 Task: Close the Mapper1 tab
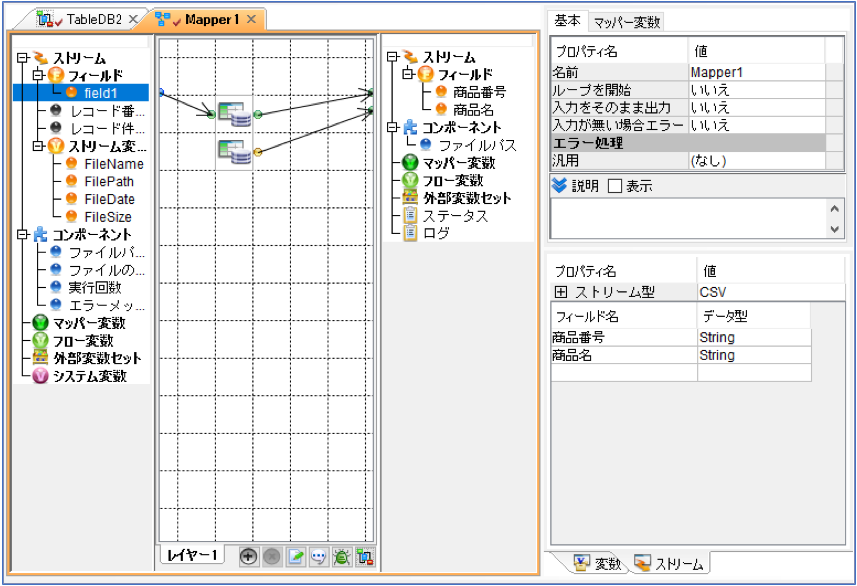point(251,20)
